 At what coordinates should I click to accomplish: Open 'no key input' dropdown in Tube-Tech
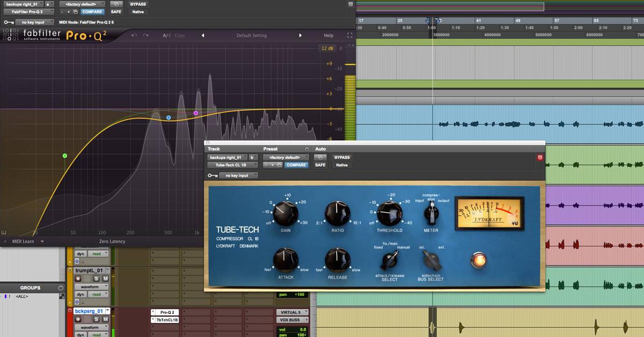point(238,175)
